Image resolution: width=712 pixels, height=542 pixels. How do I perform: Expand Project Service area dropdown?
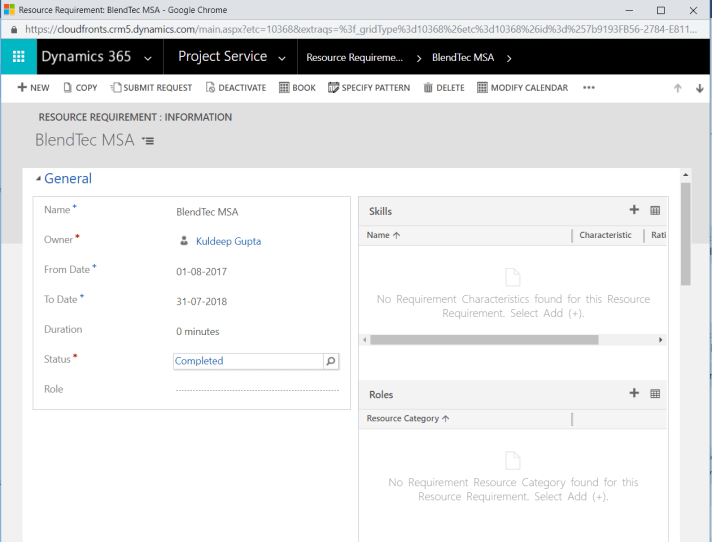click(x=283, y=58)
